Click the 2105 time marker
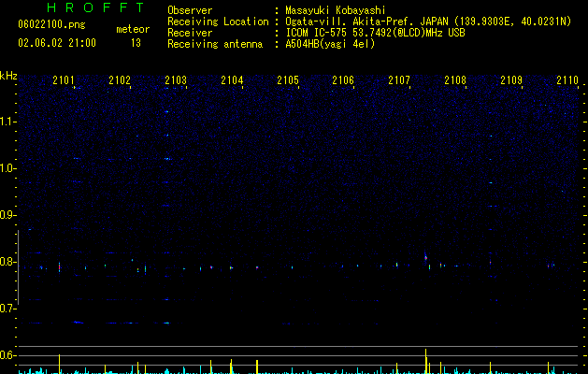This screenshot has height=374, width=588. click(x=288, y=80)
